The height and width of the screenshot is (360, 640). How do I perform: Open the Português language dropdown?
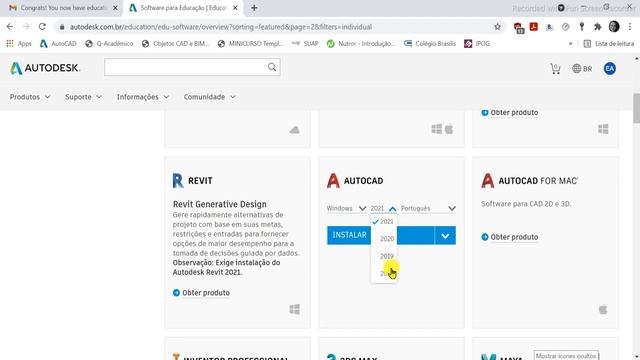(x=428, y=208)
